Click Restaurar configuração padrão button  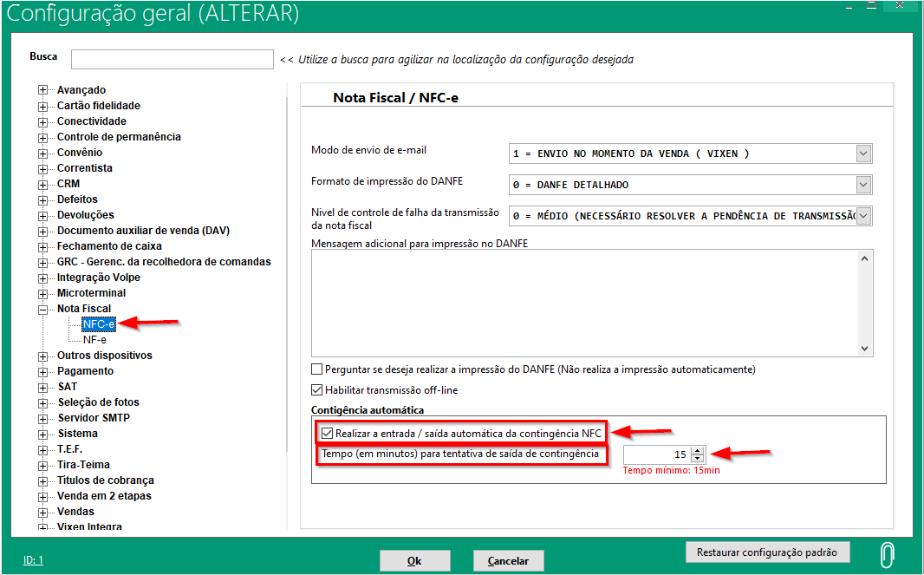click(767, 552)
